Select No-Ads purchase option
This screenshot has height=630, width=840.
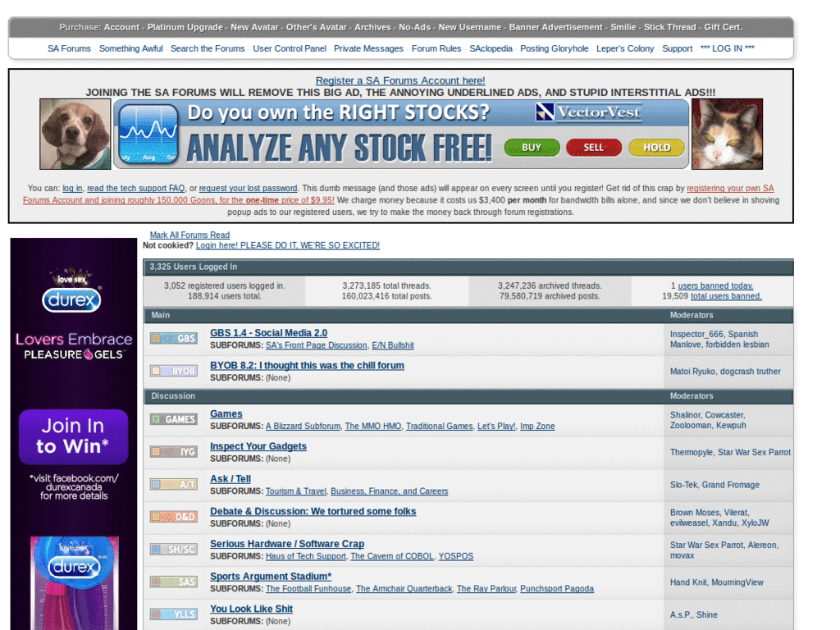coord(414,27)
